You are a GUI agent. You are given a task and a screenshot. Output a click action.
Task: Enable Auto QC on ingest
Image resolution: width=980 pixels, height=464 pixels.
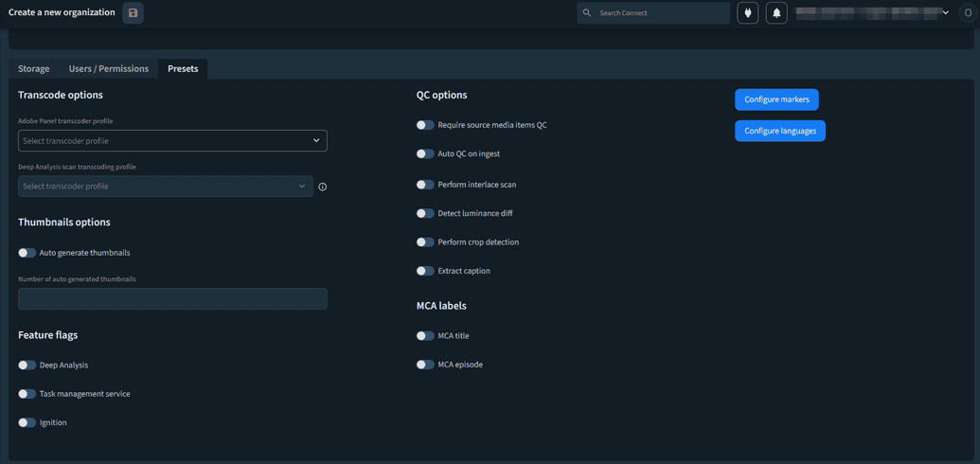click(x=425, y=153)
